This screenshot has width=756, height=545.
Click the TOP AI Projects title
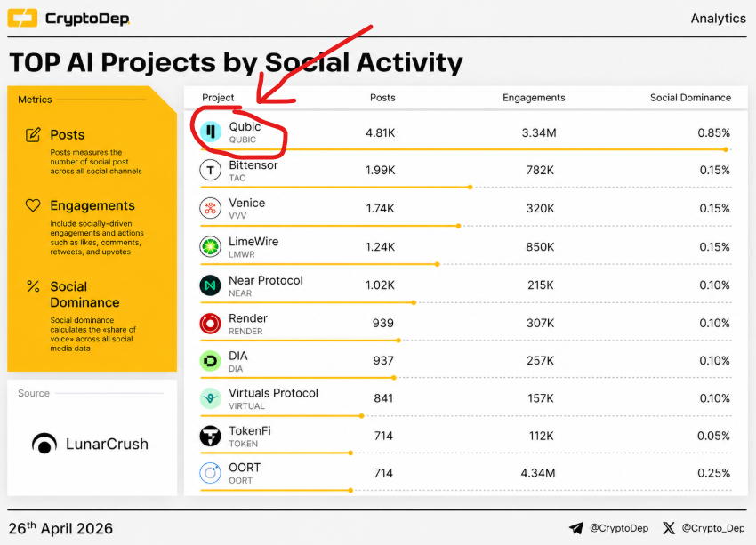pos(236,62)
